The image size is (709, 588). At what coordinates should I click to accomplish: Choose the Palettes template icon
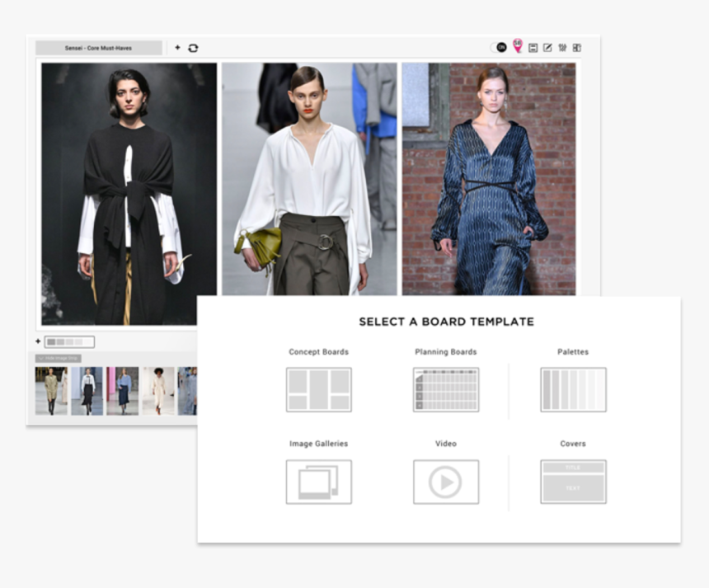(573, 389)
